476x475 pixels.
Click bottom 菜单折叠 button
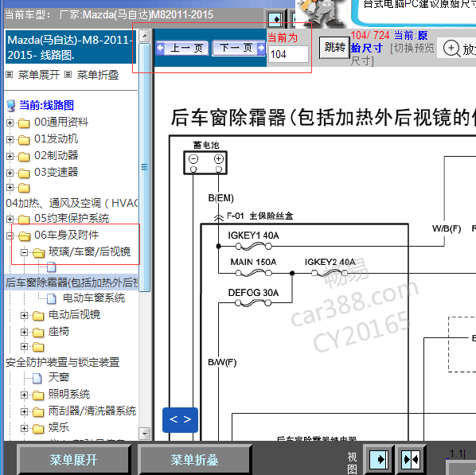click(194, 460)
